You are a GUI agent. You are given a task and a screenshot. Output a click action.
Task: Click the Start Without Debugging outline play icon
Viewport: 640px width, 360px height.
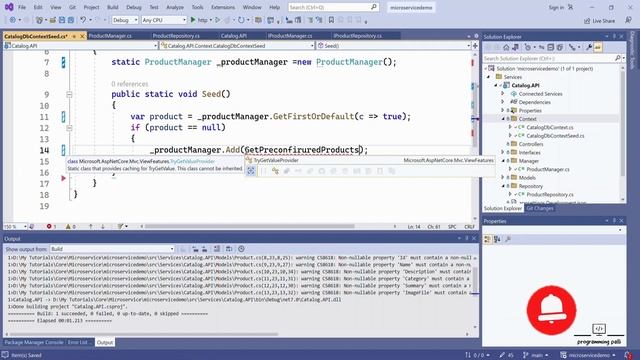click(218, 20)
